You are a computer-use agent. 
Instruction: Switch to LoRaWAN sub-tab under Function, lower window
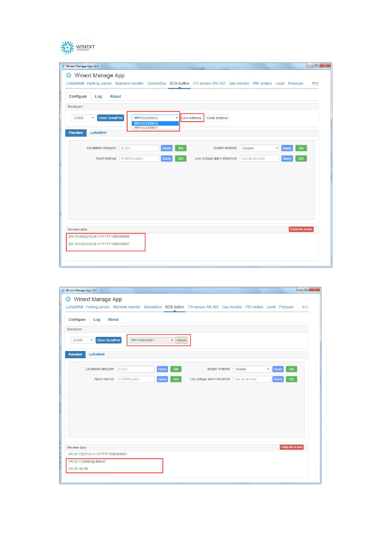(x=97, y=354)
